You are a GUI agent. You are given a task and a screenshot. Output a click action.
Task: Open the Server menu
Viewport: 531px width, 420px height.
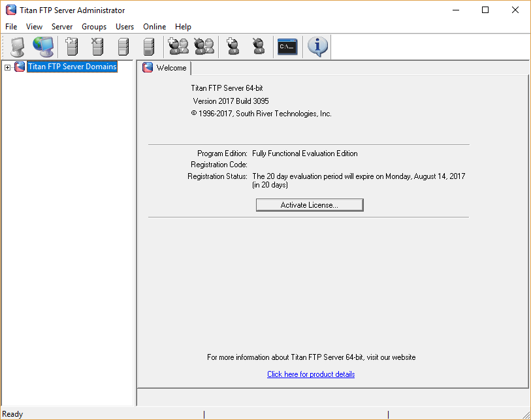click(62, 26)
